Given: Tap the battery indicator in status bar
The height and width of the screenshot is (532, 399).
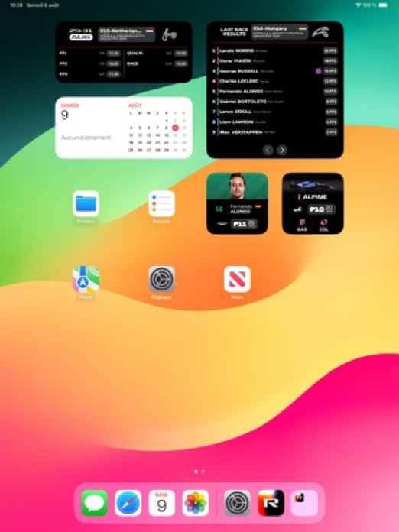Looking at the screenshot, I should click(383, 5).
